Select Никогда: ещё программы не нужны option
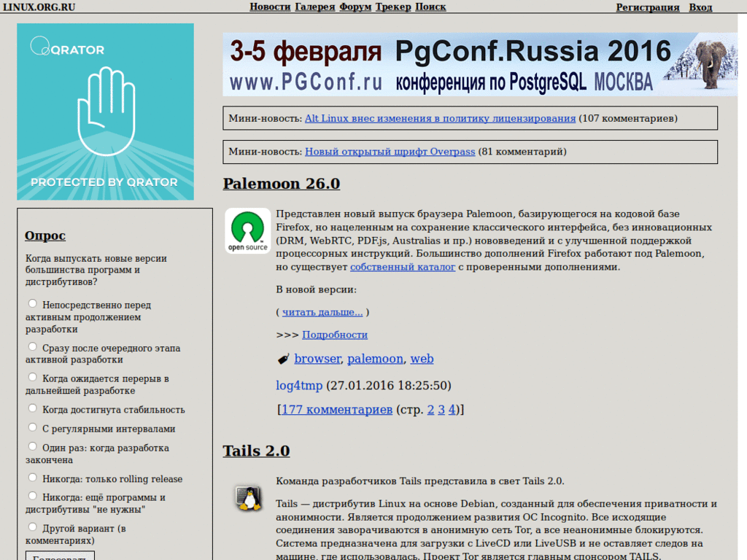Viewport: 747px width, 560px height. (x=32, y=496)
